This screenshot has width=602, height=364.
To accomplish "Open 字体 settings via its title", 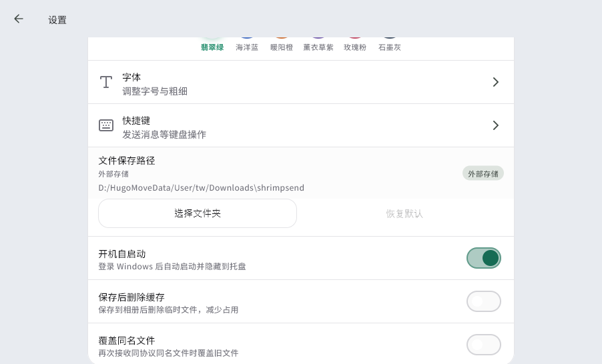I will pyautogui.click(x=131, y=77).
